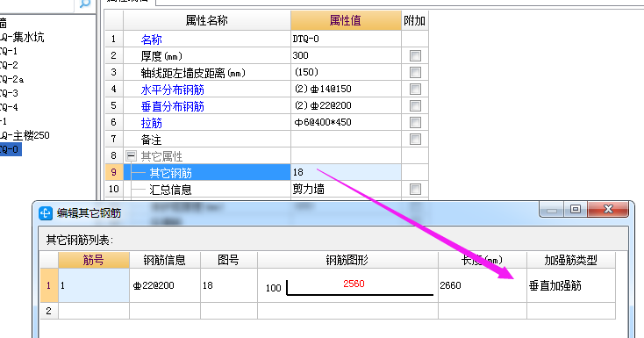Select the Q-1 item in list

[x=9, y=52]
